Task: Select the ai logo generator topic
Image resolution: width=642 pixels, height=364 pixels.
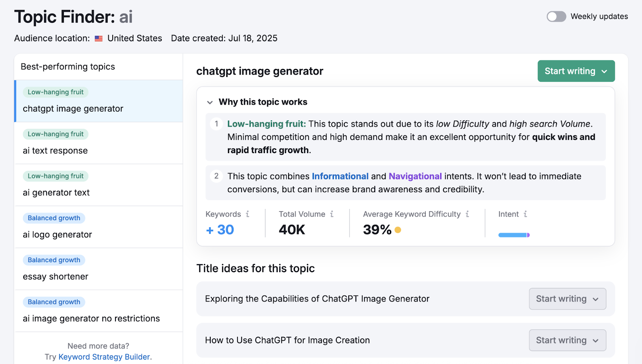Action: tap(57, 235)
